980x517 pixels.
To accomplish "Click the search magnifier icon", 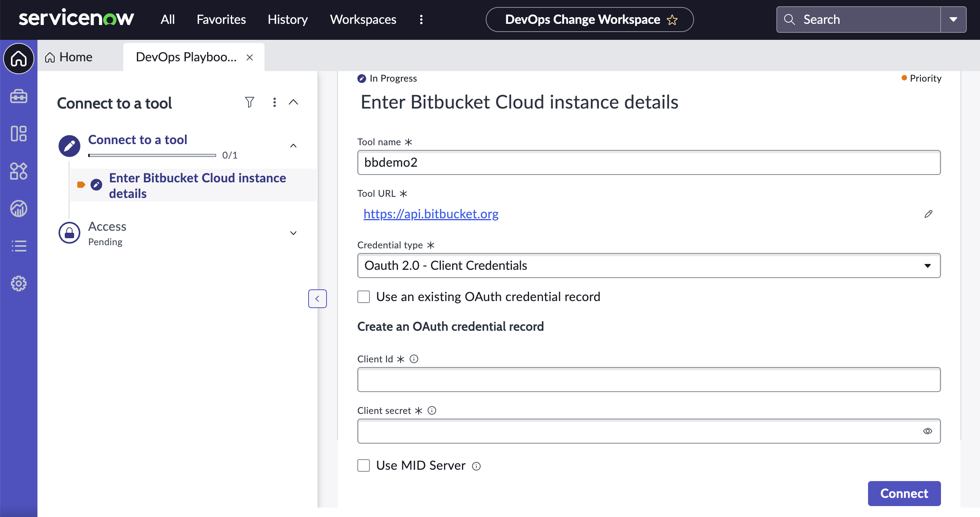I will coord(789,20).
